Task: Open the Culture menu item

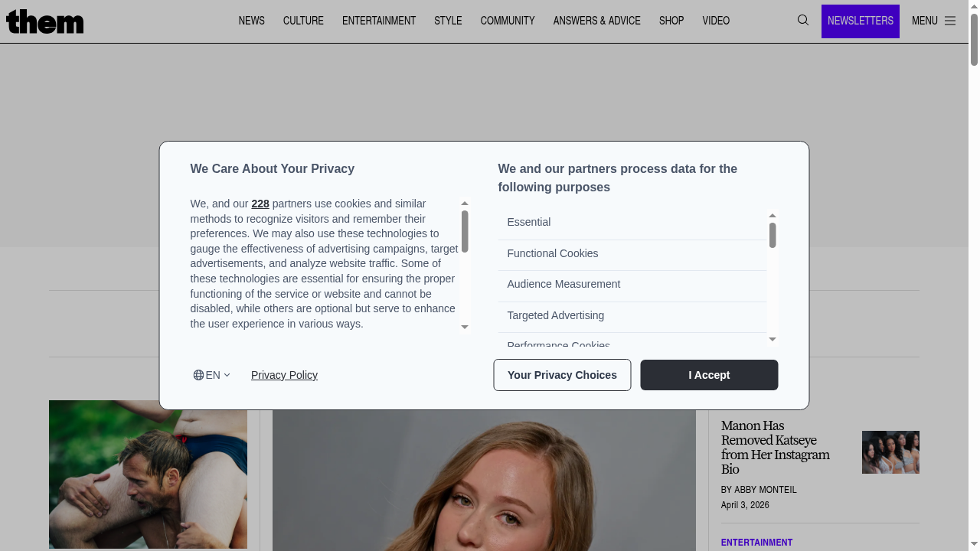Action: tap(303, 21)
